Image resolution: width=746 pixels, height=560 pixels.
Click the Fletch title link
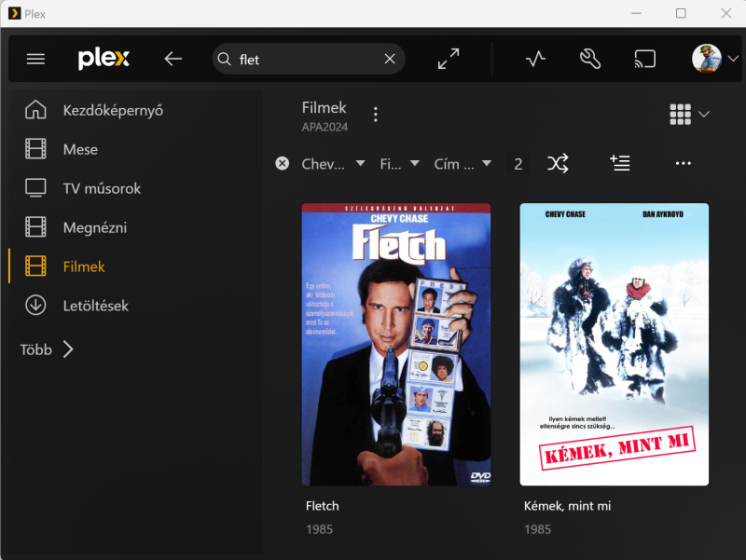pos(322,506)
